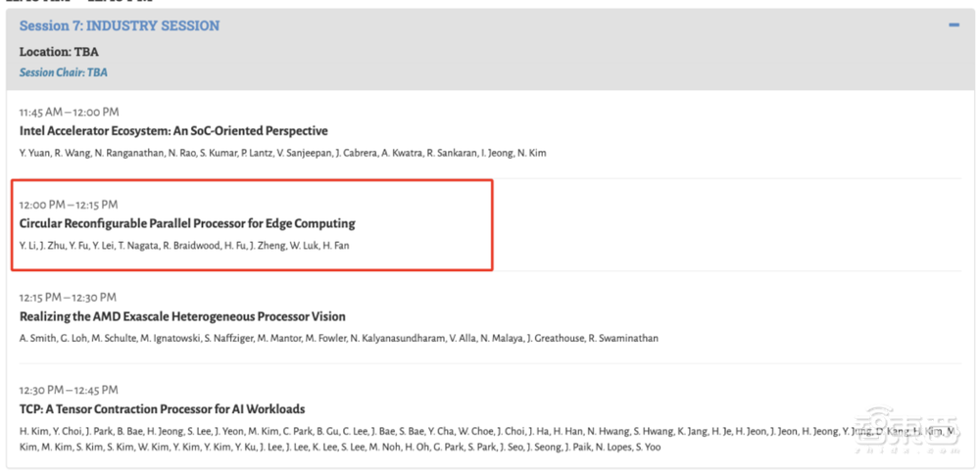Open the TCP Tensor Contraction Processor talk
980x472 pixels.
pos(162,409)
